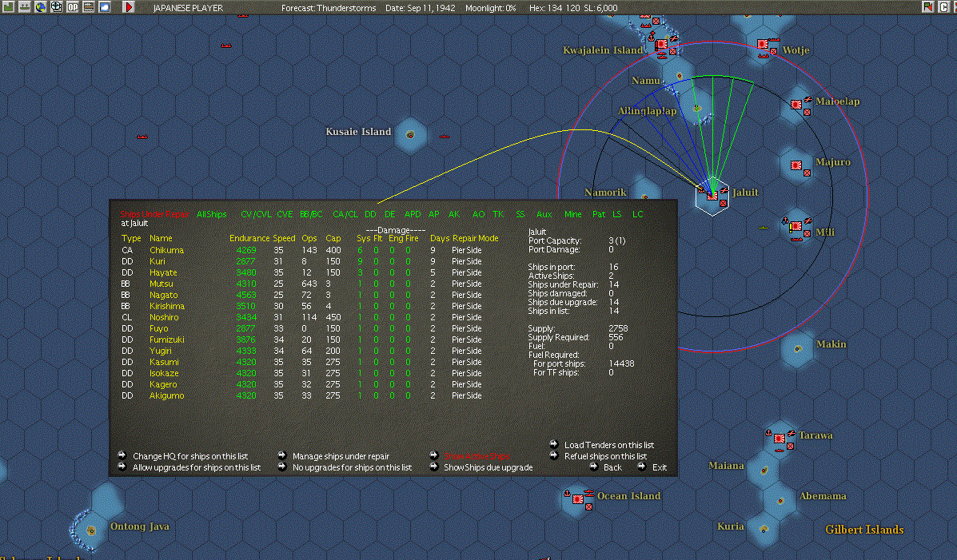This screenshot has width=957, height=560.
Task: Select the Maiana island hex
Action: (x=764, y=471)
